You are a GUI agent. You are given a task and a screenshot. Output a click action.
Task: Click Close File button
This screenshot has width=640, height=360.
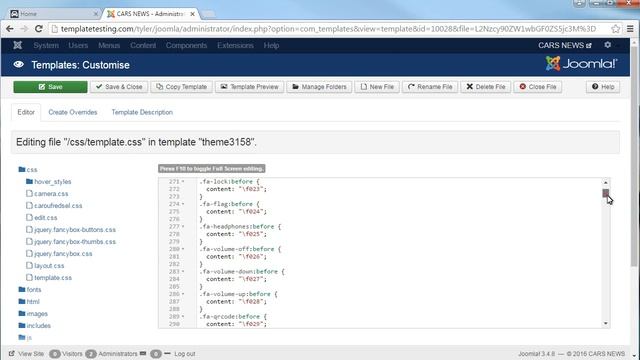(x=538, y=87)
